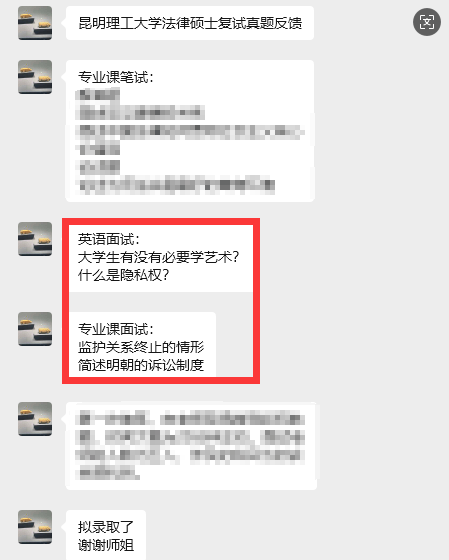The height and width of the screenshot is (560, 449).
Task: Click the gray gap between the red-boxed bubbles
Action: click(161, 302)
